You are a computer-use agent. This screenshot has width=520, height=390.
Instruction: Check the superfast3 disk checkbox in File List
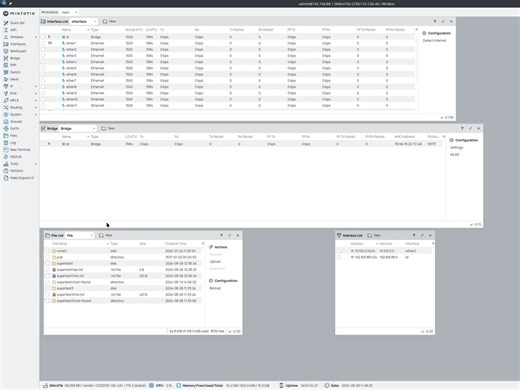48,288
